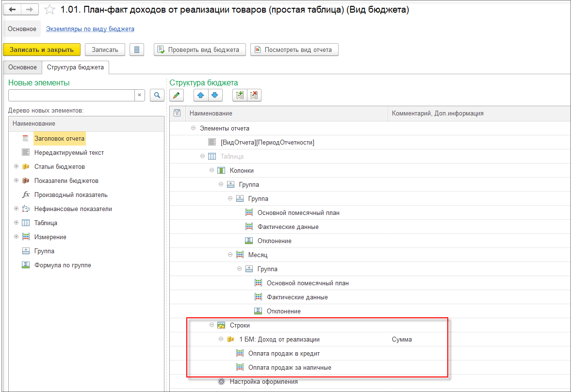Switch to the Основное tab

23,67
